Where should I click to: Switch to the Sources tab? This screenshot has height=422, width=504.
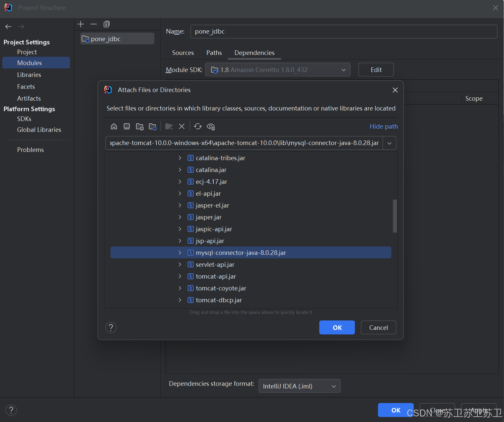click(183, 53)
